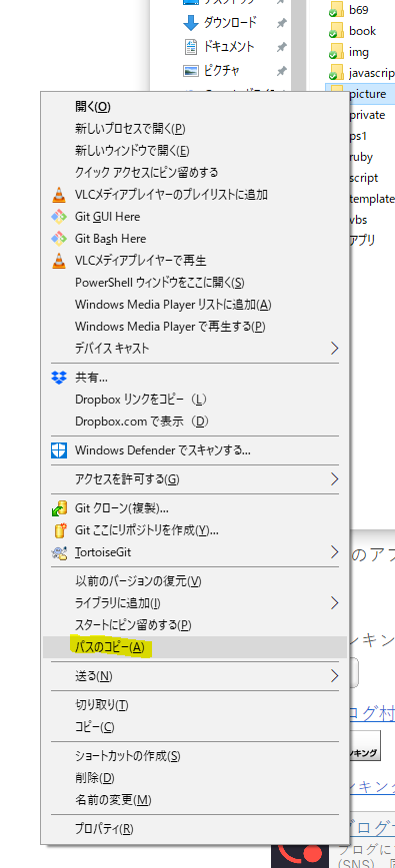Click the Git repository create icon
Viewport: 395px width, 868px height.
tap(59, 530)
